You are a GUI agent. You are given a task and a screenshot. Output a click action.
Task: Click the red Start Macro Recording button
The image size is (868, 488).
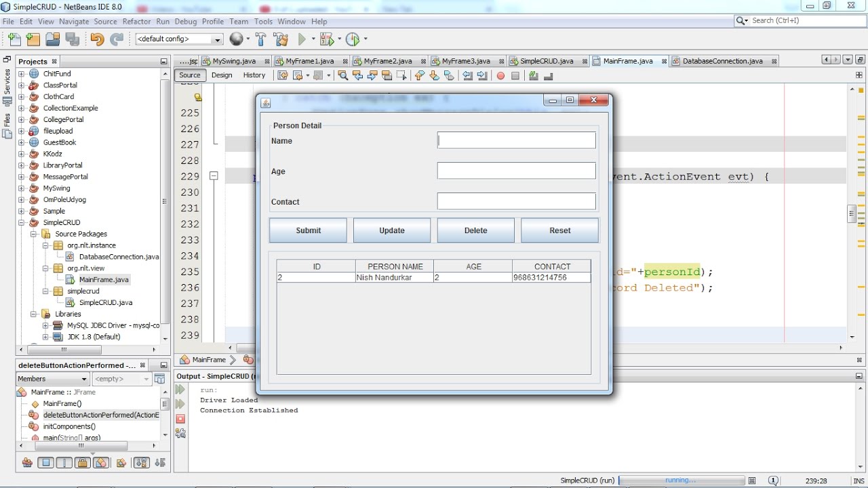tap(500, 75)
